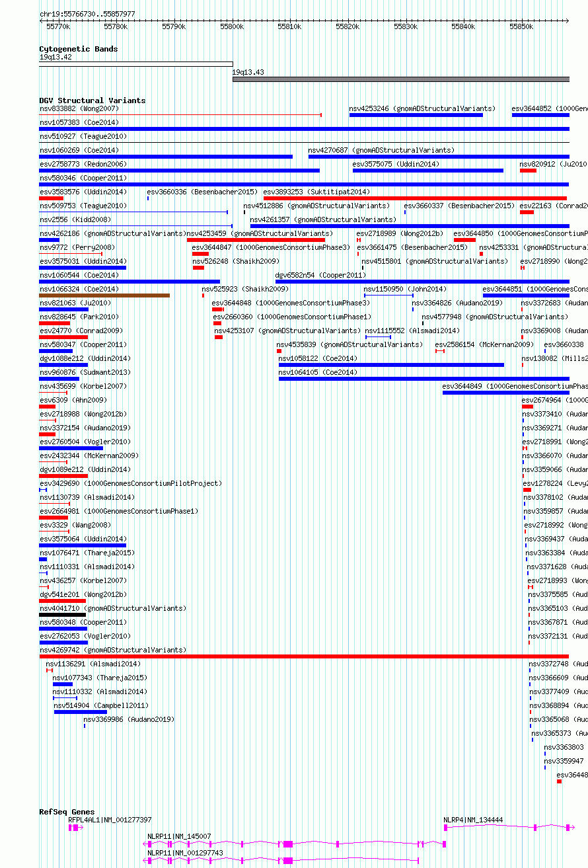This screenshot has height=868, width=588.
Task: Select nsv435699 (Korbel2007) variant
Action: click(x=83, y=386)
